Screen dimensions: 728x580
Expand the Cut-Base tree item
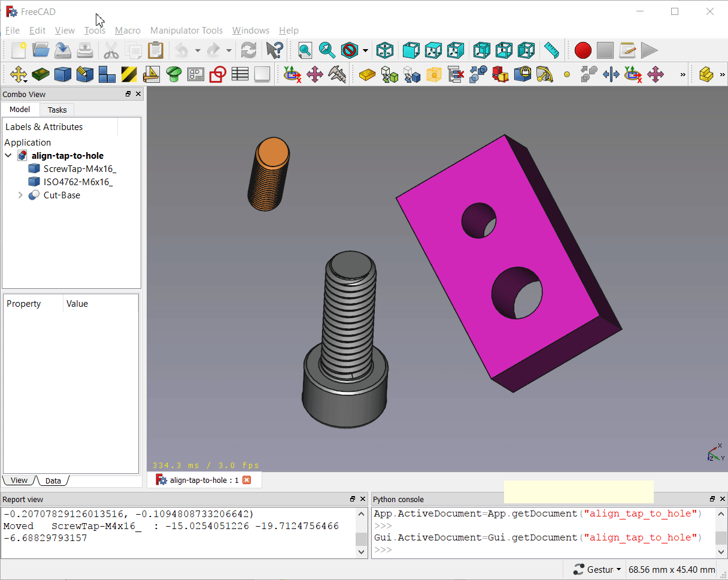20,195
